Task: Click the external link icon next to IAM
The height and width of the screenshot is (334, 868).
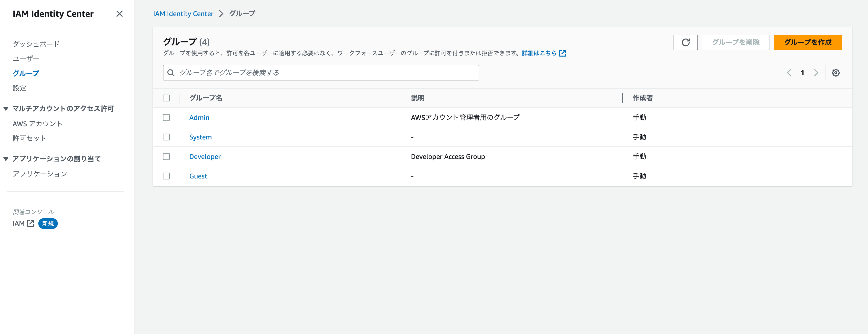Action: click(x=30, y=223)
